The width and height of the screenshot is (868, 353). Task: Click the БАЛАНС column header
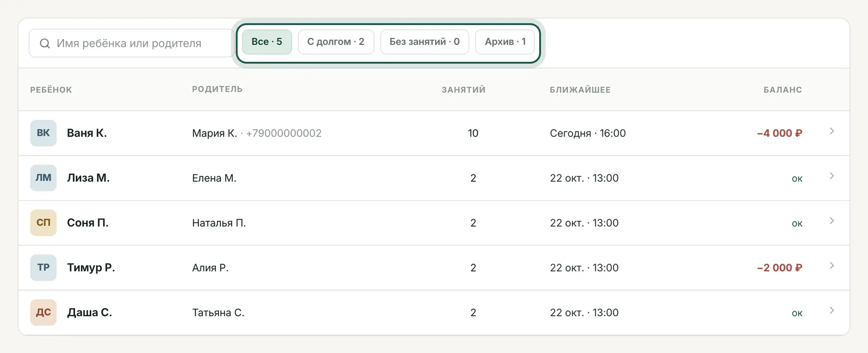(x=783, y=90)
